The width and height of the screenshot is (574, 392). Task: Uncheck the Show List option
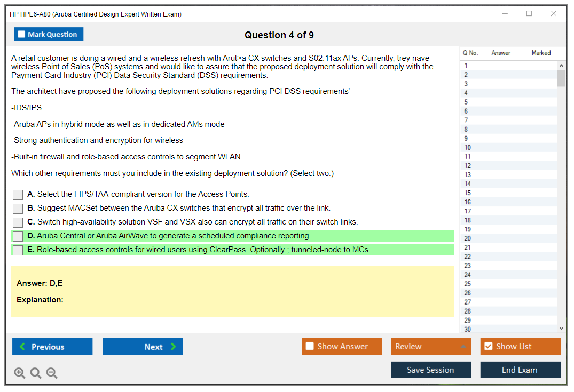[488, 347]
